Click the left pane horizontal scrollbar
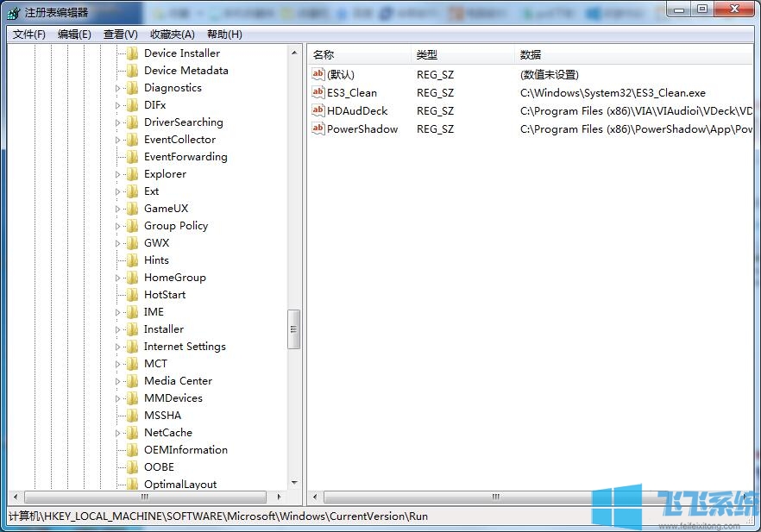 click(x=145, y=498)
